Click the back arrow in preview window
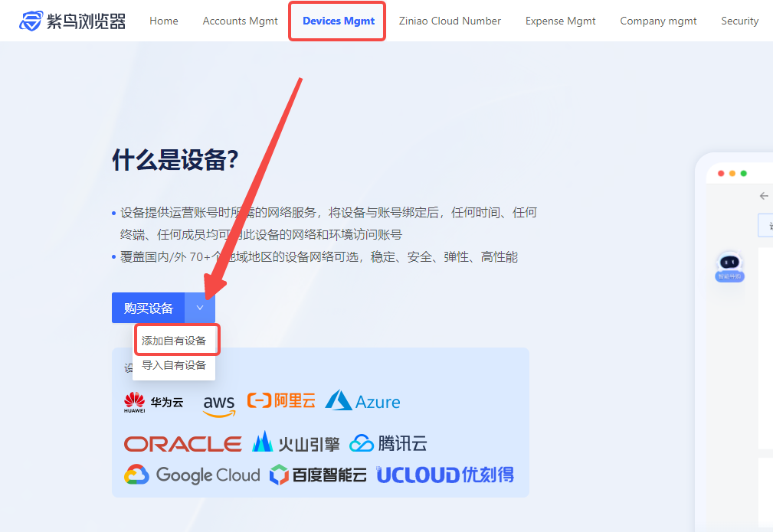This screenshot has height=532, width=773. click(x=764, y=196)
